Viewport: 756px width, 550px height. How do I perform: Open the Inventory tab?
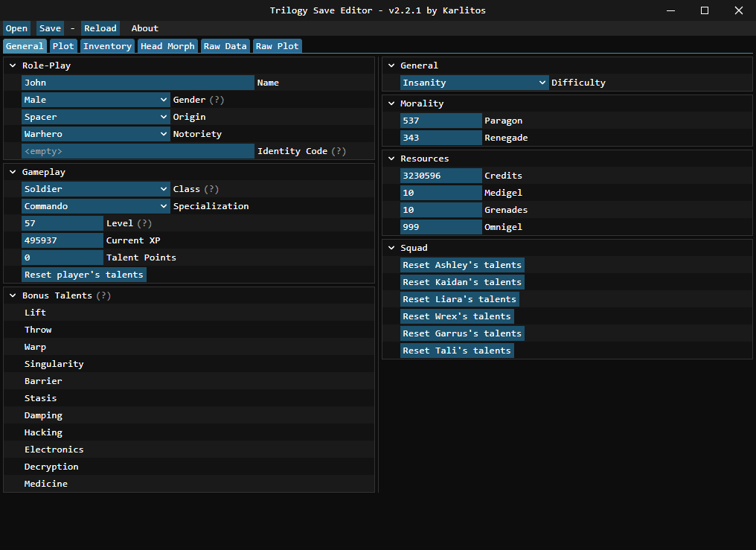coord(107,46)
